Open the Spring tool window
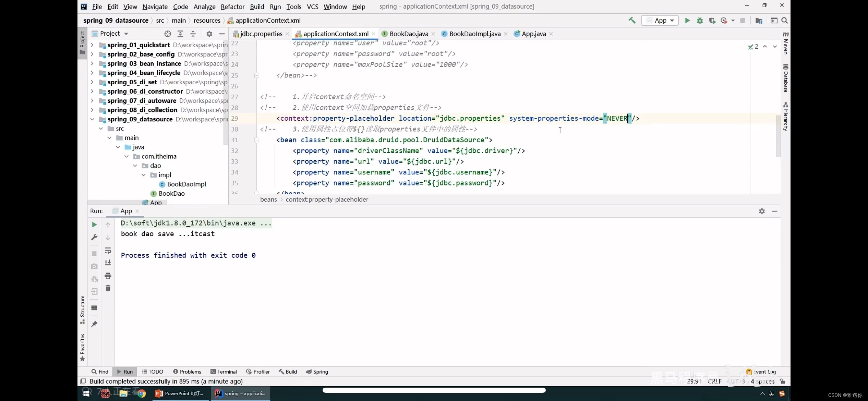868x401 pixels. [317, 372]
